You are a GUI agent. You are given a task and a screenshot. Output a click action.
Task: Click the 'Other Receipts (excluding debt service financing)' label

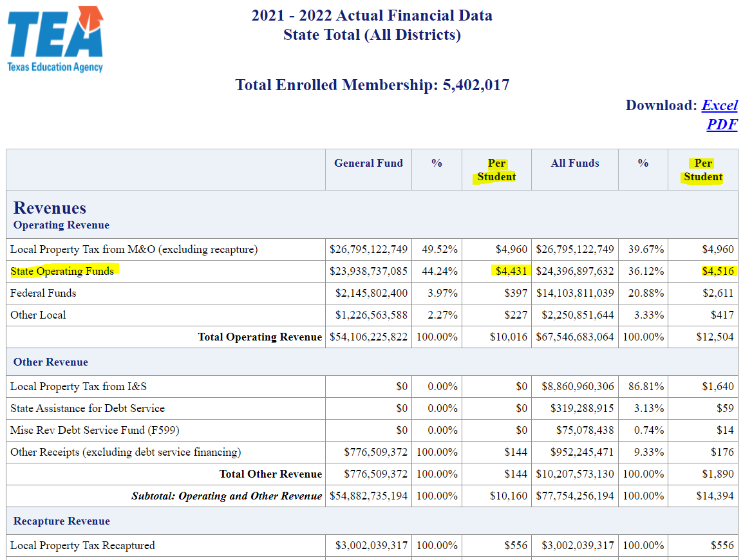126,452
